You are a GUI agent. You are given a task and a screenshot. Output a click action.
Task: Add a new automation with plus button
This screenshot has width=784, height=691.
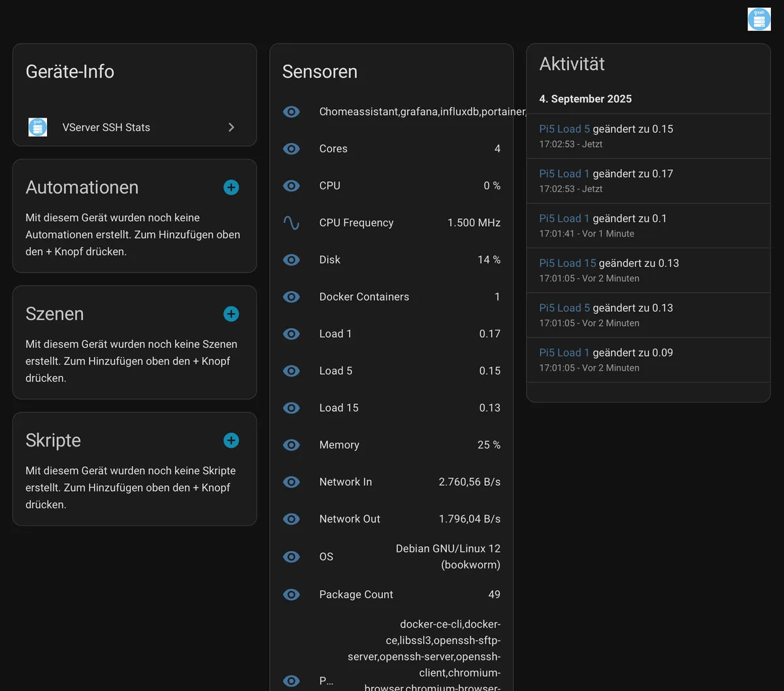click(x=231, y=188)
